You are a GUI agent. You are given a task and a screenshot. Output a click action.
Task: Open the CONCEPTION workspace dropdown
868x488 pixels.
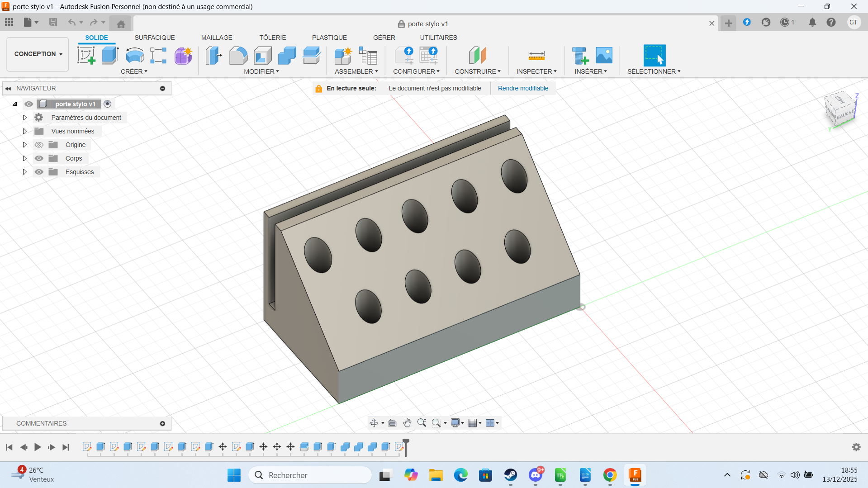(x=38, y=54)
